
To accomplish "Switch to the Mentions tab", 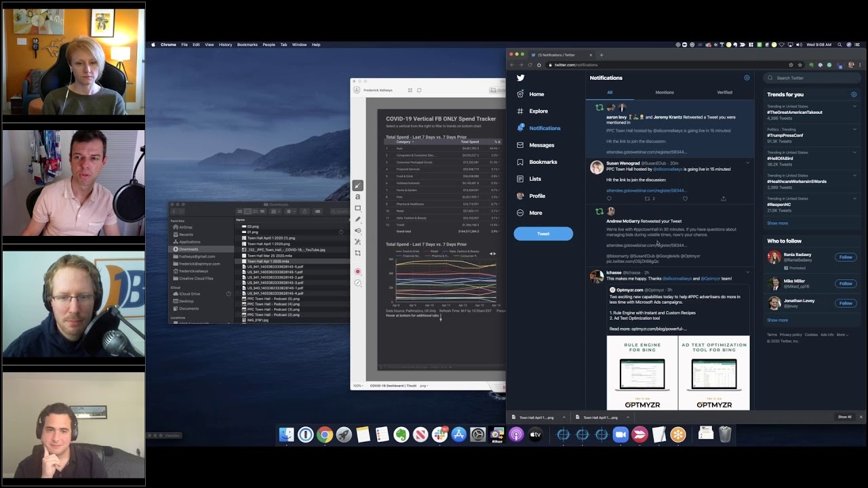I will [x=664, y=92].
